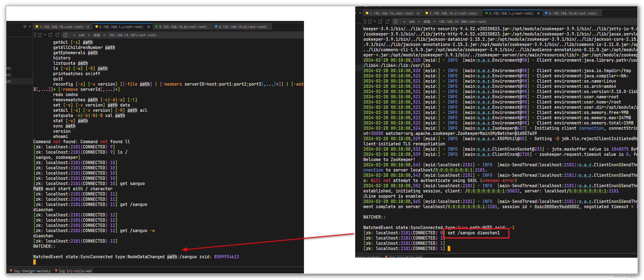The width and height of the screenshot is (644, 280).
Task: Click toolbar grip handle in right window
Action: (365, 21)
